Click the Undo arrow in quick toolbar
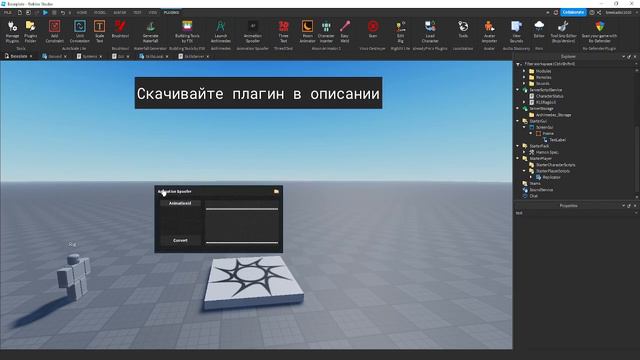Image resolution: width=640 pixels, height=360 pixels. click(62, 13)
